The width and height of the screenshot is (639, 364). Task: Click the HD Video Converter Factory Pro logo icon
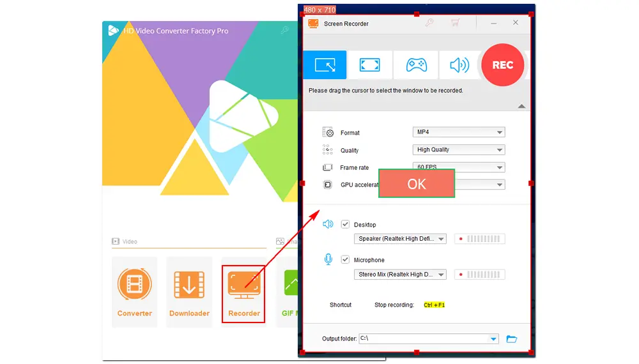pos(113,31)
